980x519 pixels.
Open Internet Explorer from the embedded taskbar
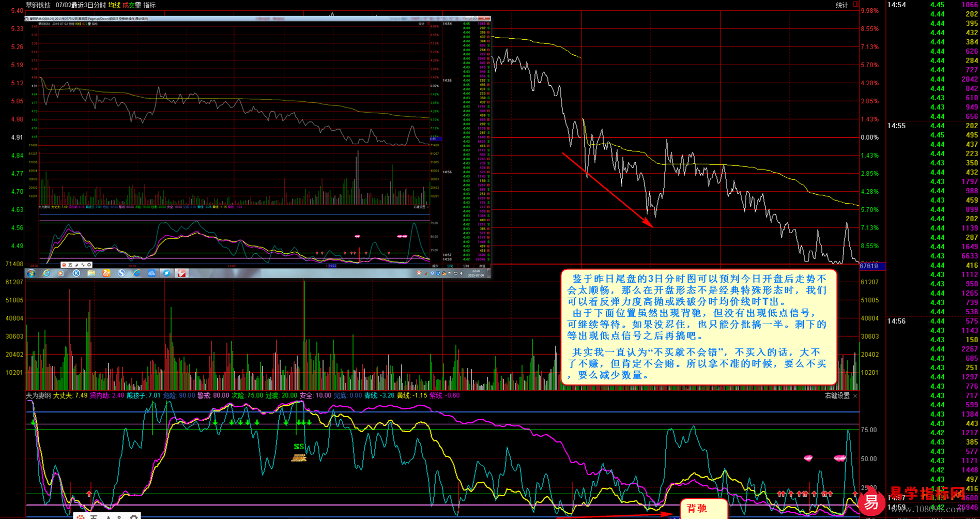(46, 273)
